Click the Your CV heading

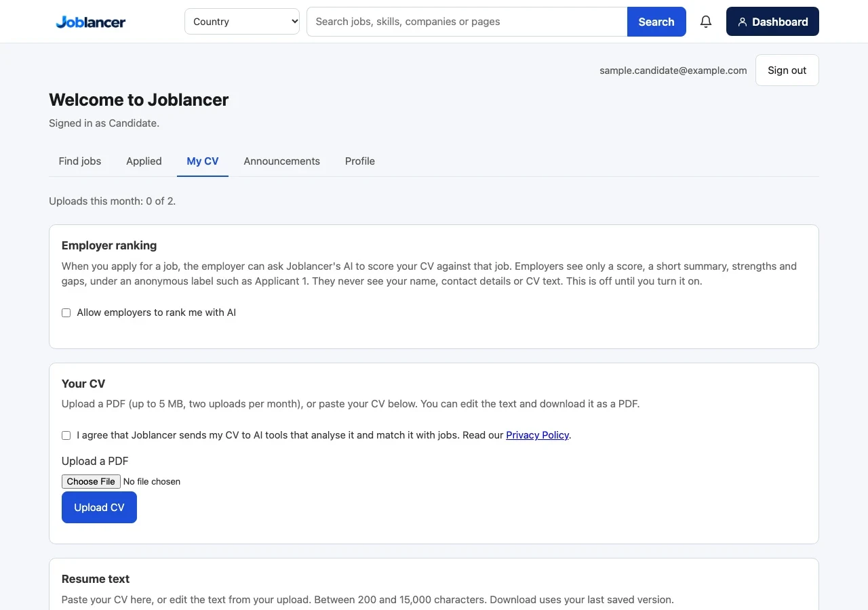tap(83, 384)
